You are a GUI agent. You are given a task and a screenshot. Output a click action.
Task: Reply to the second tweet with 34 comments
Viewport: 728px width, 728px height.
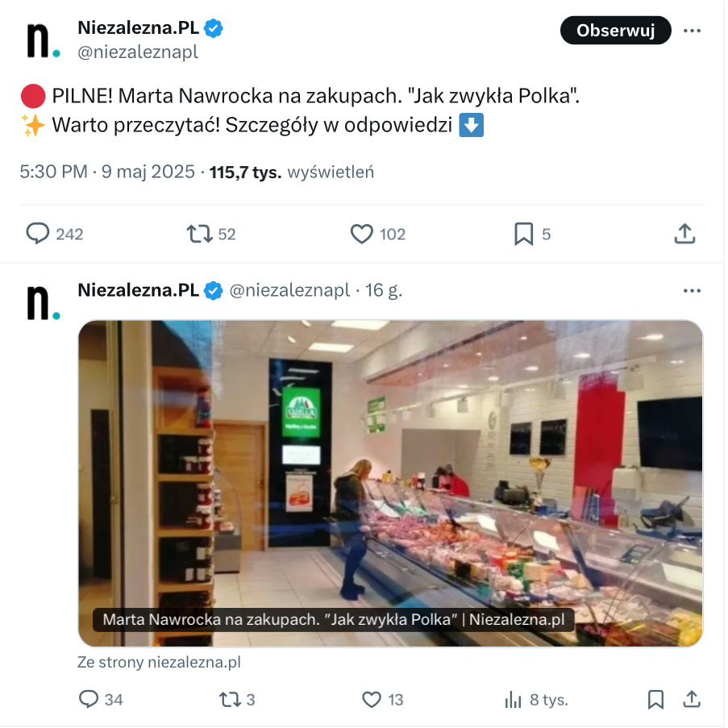point(101,699)
